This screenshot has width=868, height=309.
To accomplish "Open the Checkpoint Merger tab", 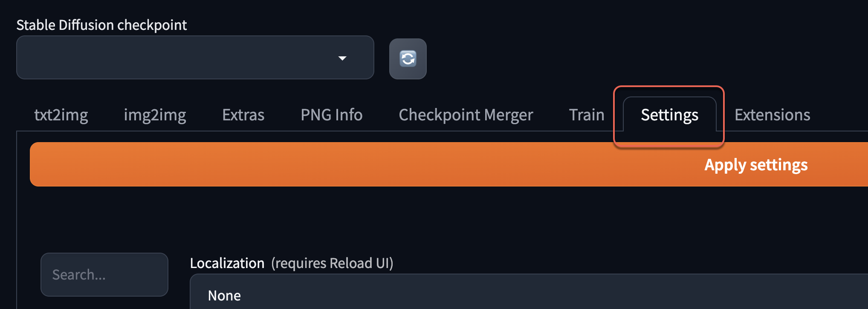I will (466, 115).
